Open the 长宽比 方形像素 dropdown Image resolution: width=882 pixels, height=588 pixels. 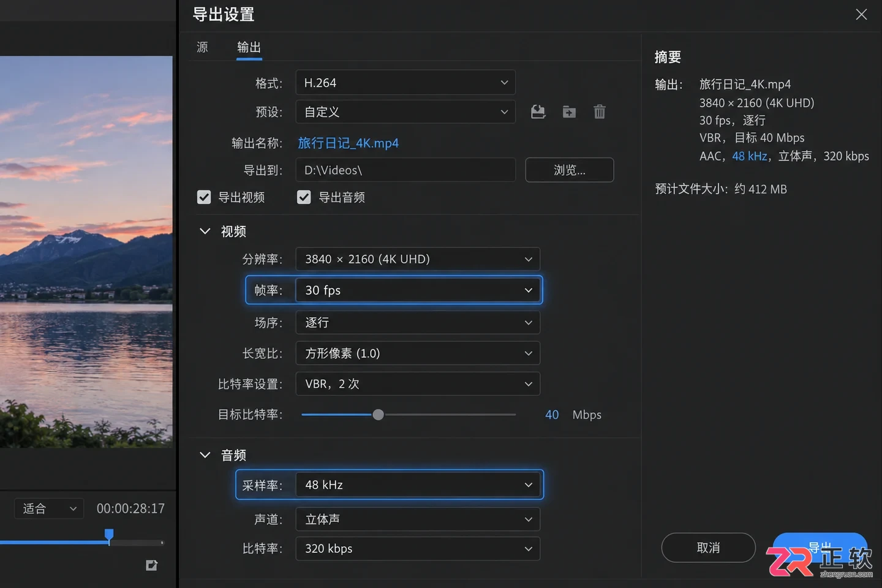coord(418,353)
